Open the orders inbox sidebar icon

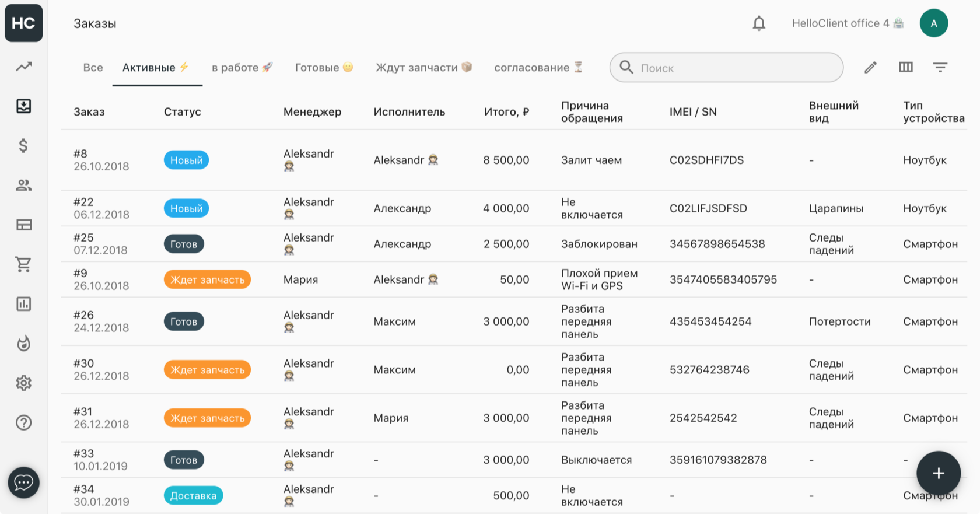pyautogui.click(x=23, y=106)
